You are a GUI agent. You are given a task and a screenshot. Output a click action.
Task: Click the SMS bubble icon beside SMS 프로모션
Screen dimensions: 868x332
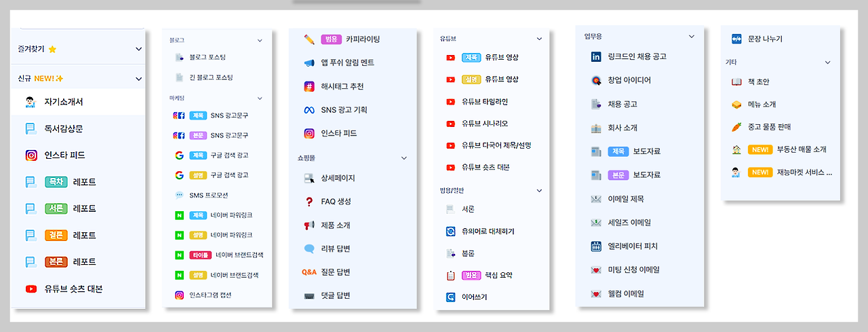click(x=179, y=195)
